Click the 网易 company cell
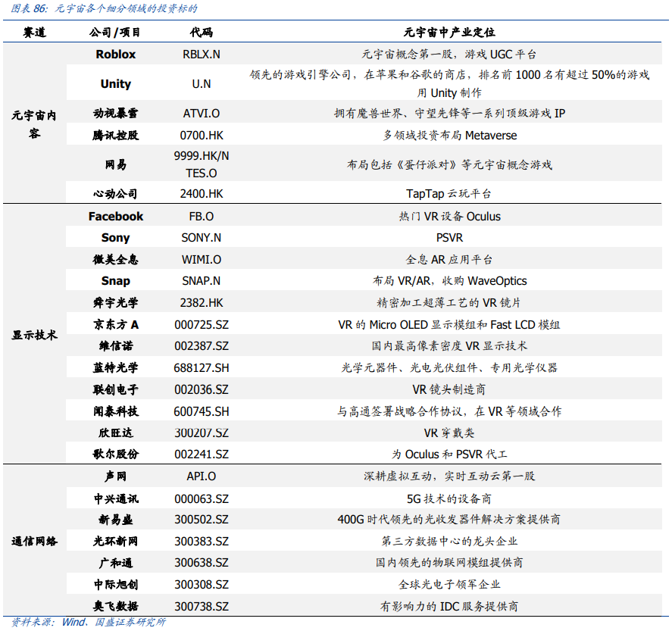672x631 pixels. point(115,164)
